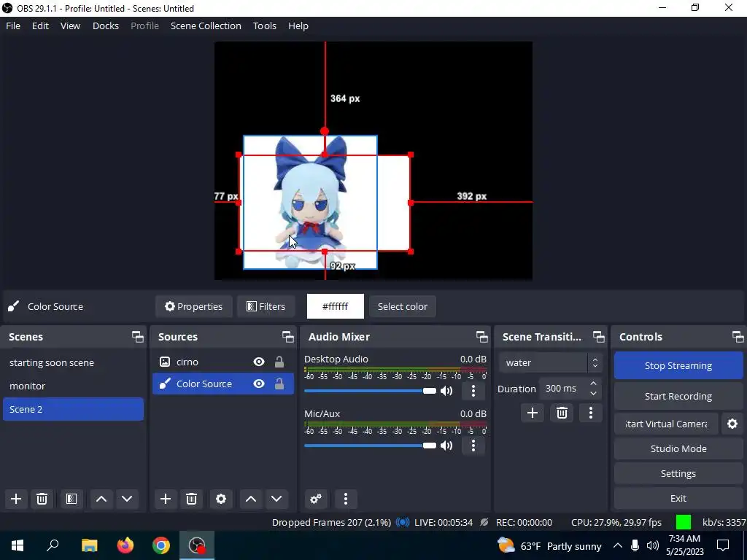Toggle lock on Color Source
The height and width of the screenshot is (560, 747).
[279, 384]
